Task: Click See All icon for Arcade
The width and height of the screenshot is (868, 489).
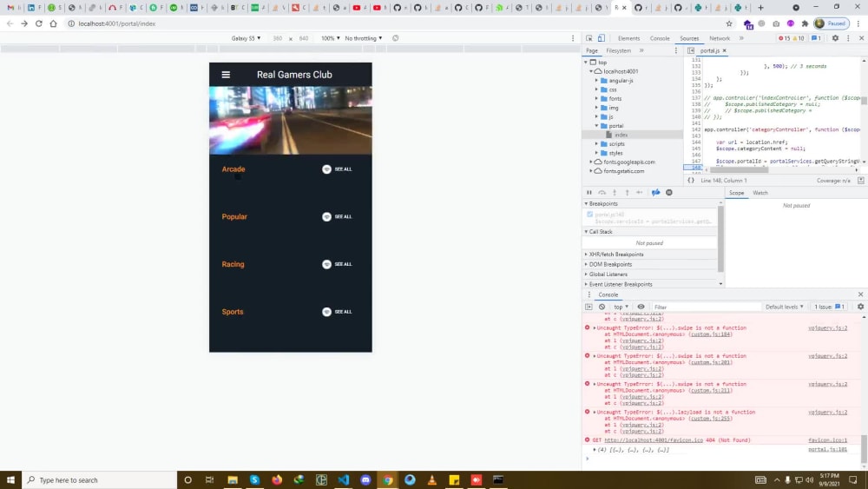Action: pos(326,169)
